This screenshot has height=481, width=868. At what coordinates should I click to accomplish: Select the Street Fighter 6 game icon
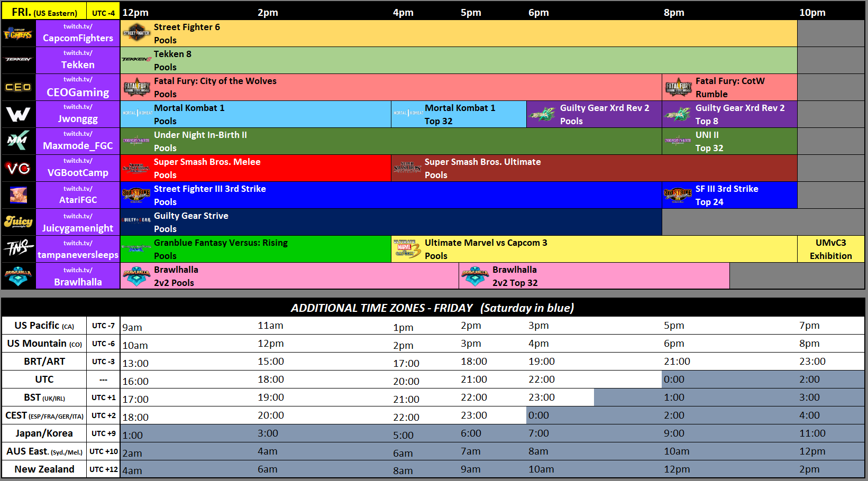(136, 33)
